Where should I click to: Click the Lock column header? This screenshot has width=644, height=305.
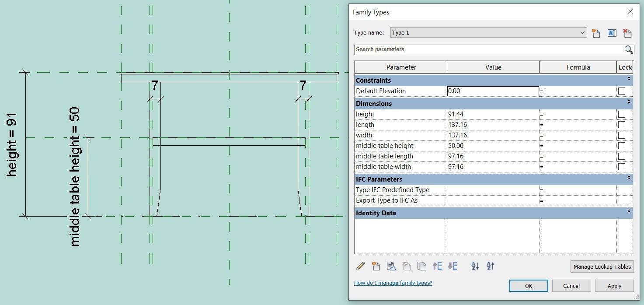[625, 67]
